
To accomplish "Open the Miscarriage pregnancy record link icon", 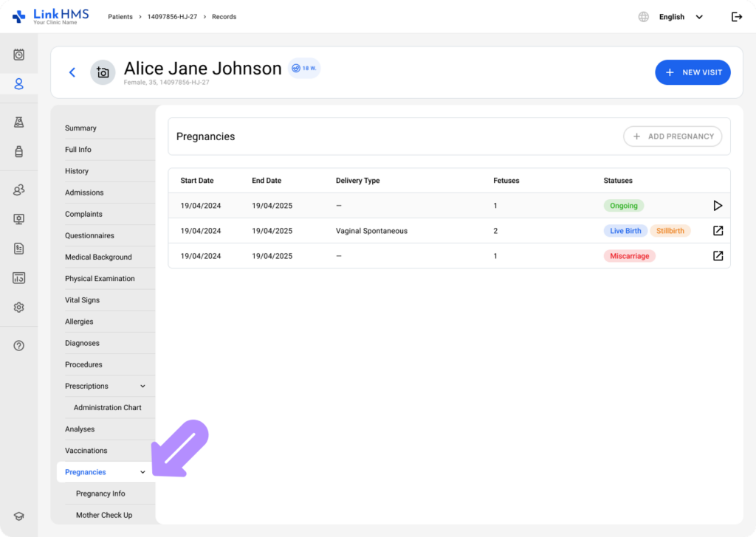I will point(718,256).
